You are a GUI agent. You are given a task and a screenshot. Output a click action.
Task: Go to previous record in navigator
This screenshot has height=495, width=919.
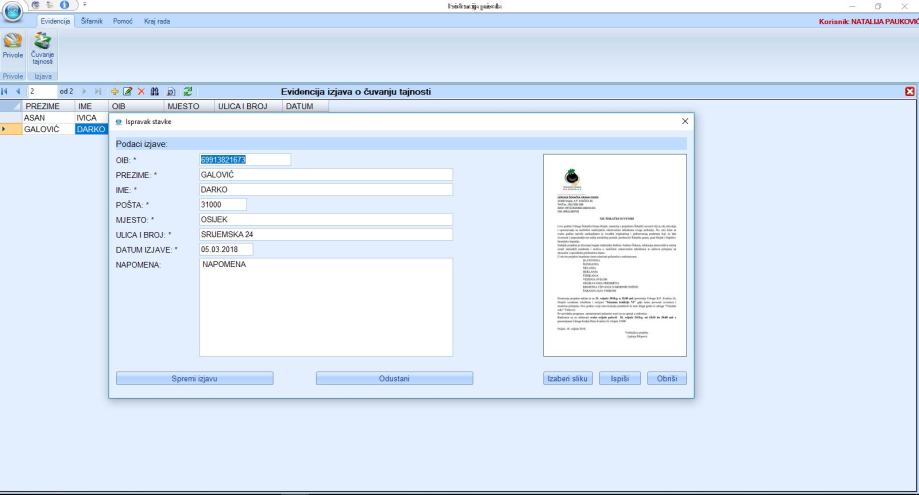[x=18, y=91]
